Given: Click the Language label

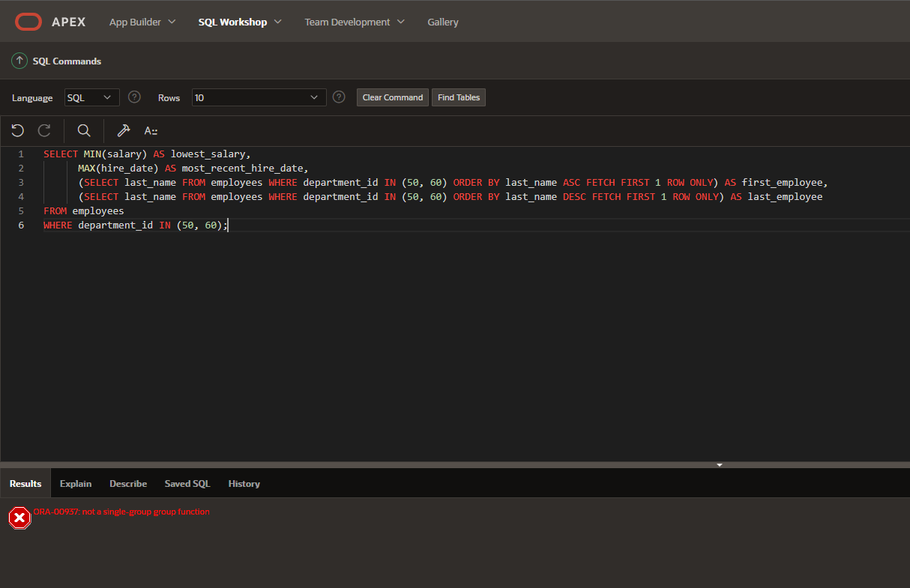Looking at the screenshot, I should point(32,97).
